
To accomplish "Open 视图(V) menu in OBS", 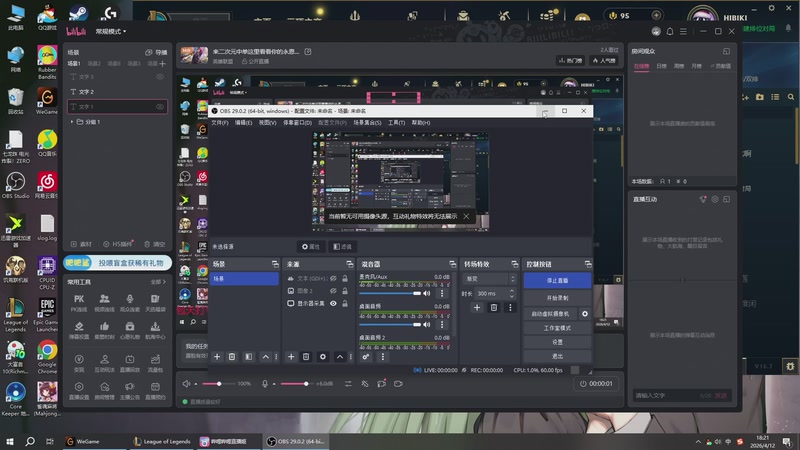I will pyautogui.click(x=267, y=122).
